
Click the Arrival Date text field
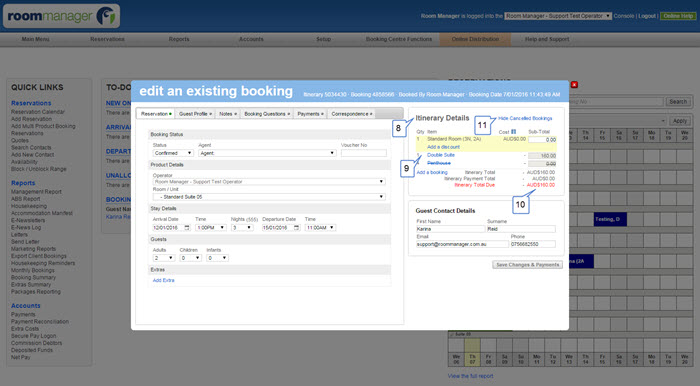pos(168,228)
